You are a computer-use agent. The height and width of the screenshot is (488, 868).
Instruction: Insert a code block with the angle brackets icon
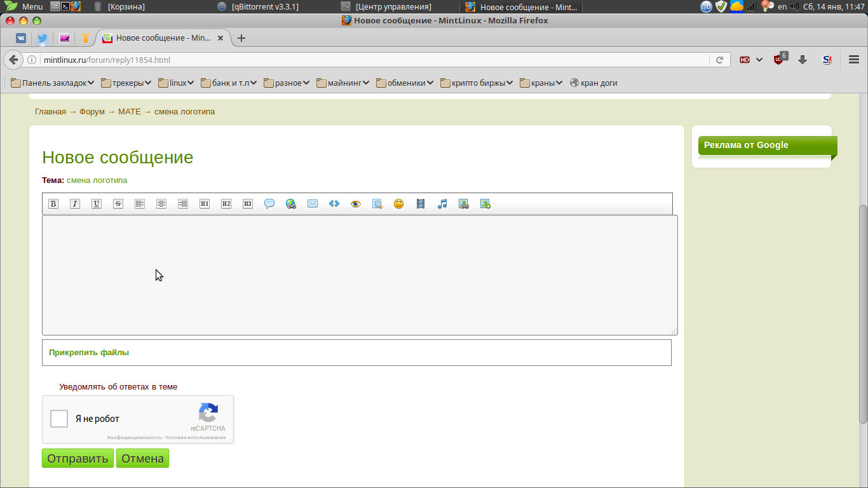click(334, 204)
